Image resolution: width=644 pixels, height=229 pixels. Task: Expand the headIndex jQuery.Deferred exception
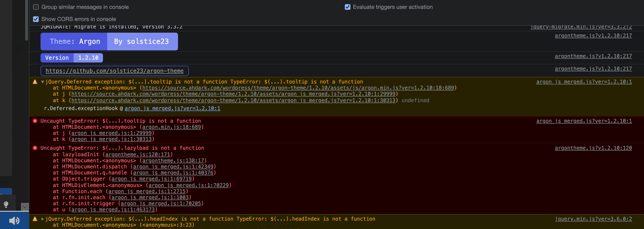(x=42, y=219)
